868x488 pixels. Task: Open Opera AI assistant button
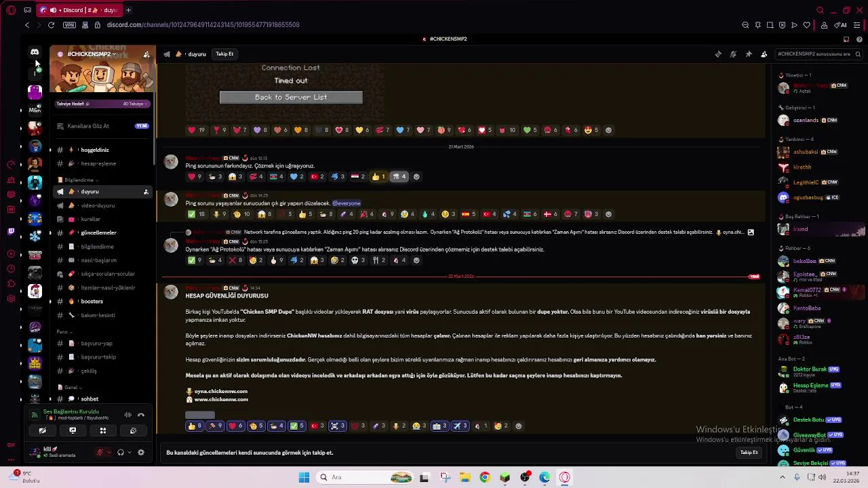click(x=842, y=25)
